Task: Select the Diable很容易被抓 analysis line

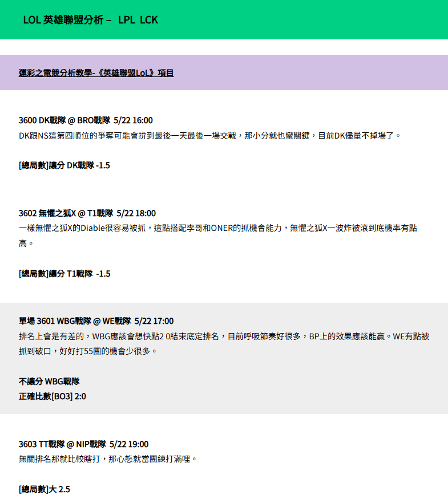Action: pos(218,228)
